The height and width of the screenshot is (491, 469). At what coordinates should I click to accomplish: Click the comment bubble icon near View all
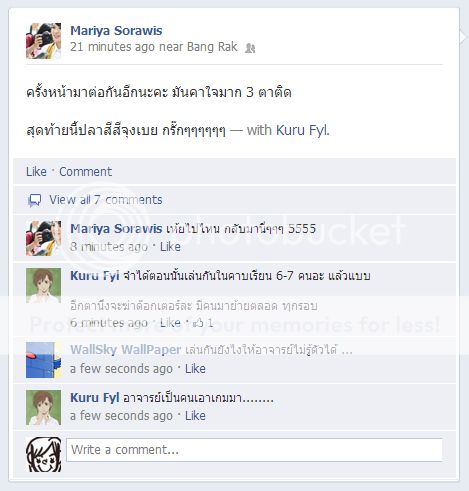pyautogui.click(x=34, y=200)
